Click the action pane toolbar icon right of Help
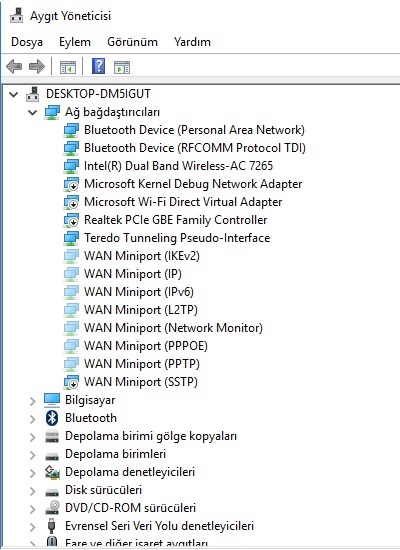This screenshot has height=550, width=400. point(122,67)
